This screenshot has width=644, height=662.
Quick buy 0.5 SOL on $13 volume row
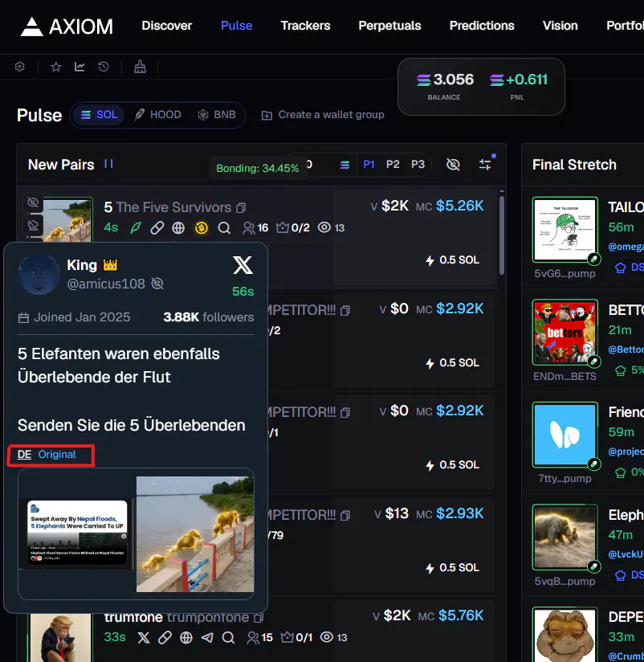click(452, 568)
